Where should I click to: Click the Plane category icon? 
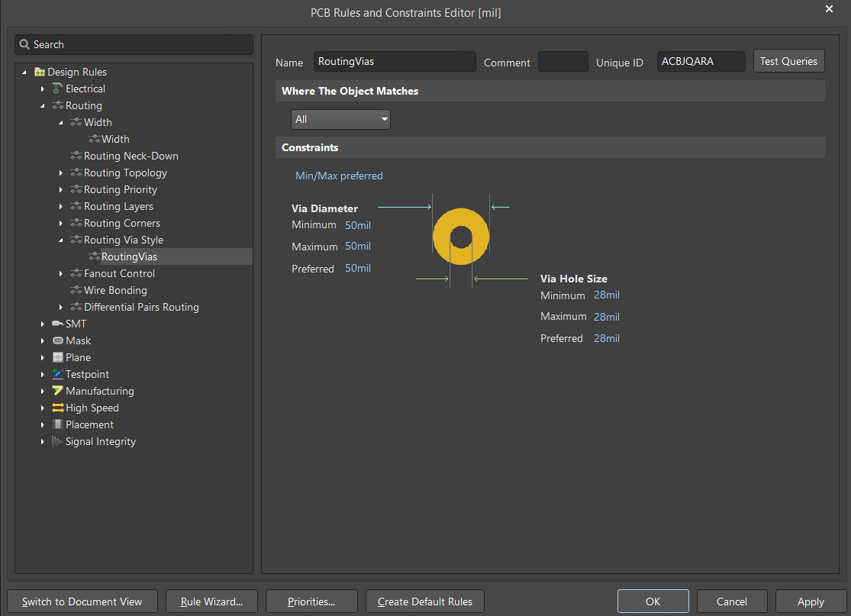tap(57, 358)
